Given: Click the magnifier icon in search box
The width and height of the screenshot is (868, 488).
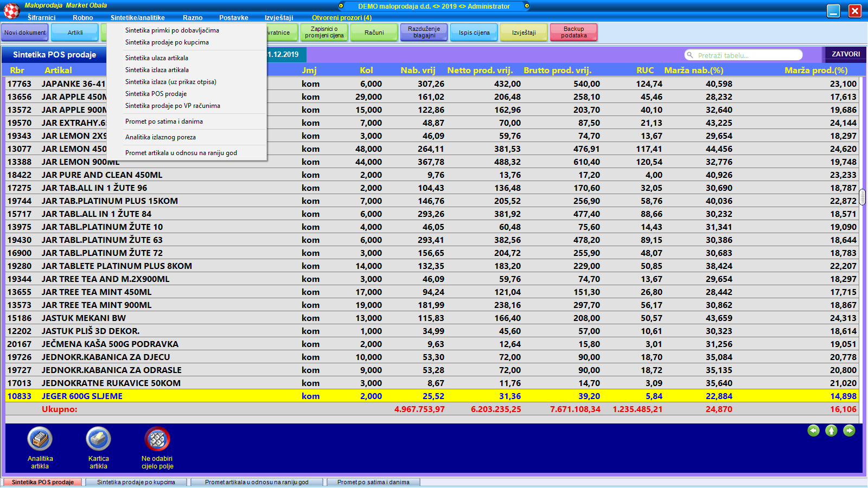Looking at the screenshot, I should (690, 55).
